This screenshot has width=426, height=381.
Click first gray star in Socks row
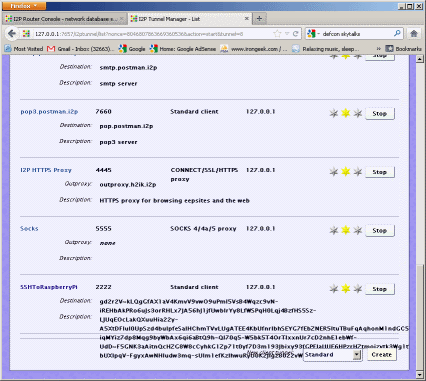click(x=334, y=230)
